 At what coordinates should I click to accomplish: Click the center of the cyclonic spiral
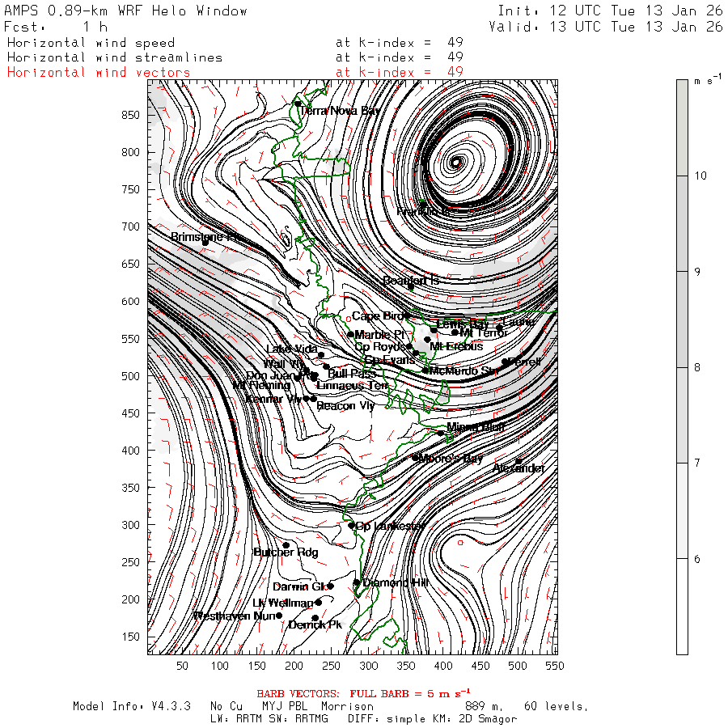coord(457,162)
